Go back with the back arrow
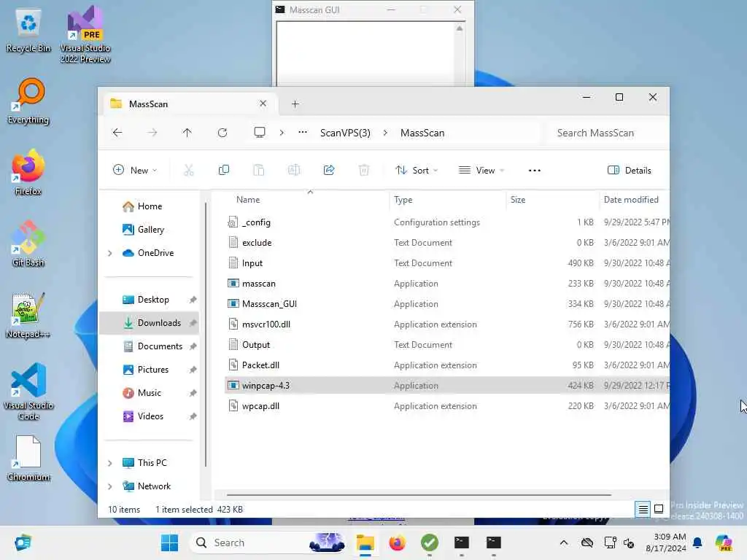 pyautogui.click(x=117, y=133)
